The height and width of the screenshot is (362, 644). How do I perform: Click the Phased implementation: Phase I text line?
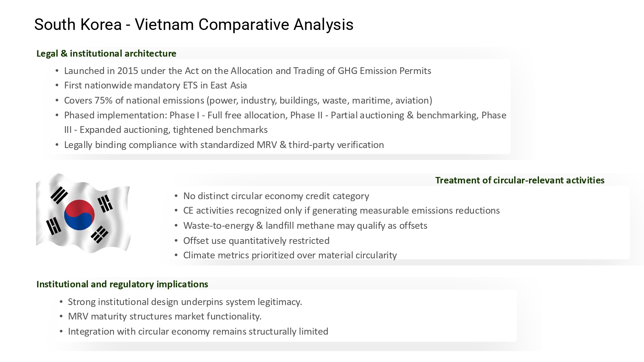click(285, 115)
